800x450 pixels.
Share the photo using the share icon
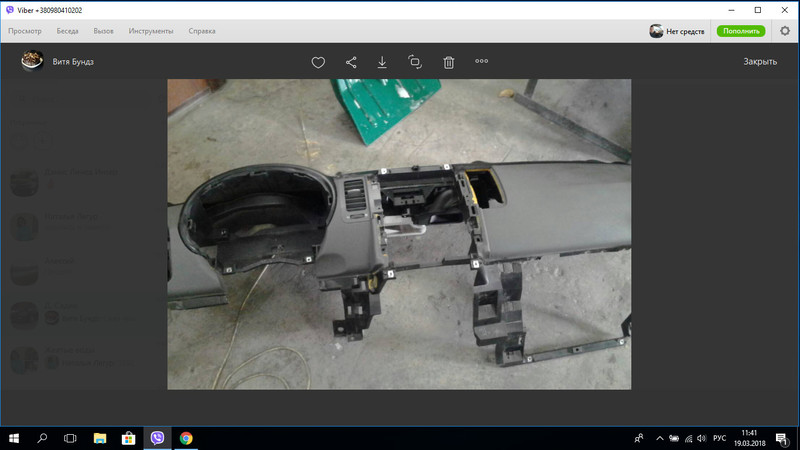click(x=351, y=62)
